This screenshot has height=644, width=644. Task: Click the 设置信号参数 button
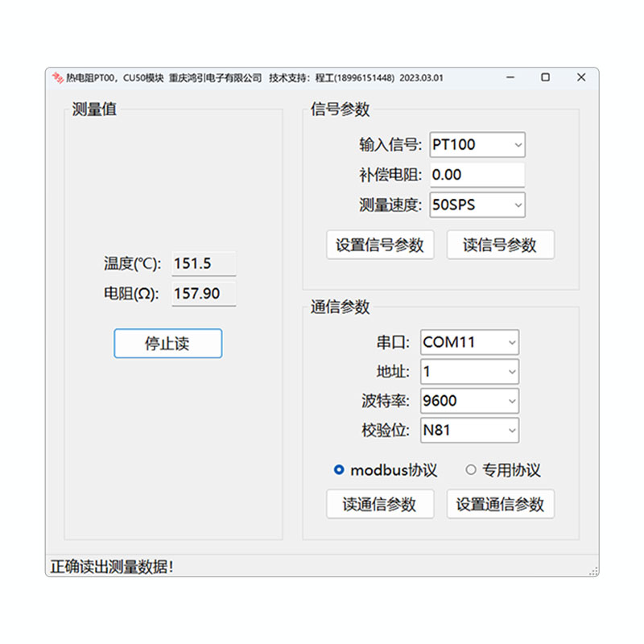(380, 245)
